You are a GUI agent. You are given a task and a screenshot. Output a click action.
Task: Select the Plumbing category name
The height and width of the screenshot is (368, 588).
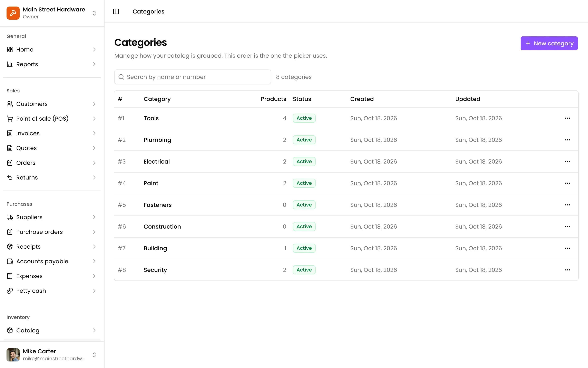(x=157, y=140)
